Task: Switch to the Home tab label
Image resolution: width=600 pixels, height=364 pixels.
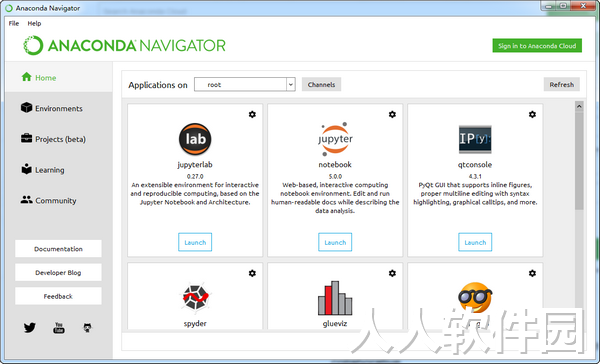Action: (x=46, y=78)
